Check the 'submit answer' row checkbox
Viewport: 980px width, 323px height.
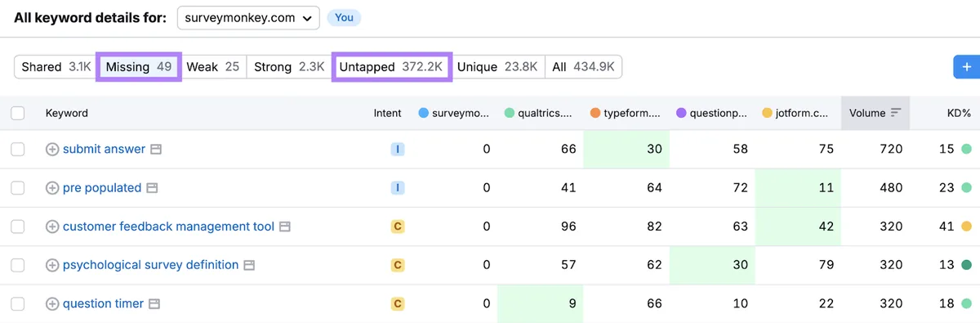[x=17, y=149]
